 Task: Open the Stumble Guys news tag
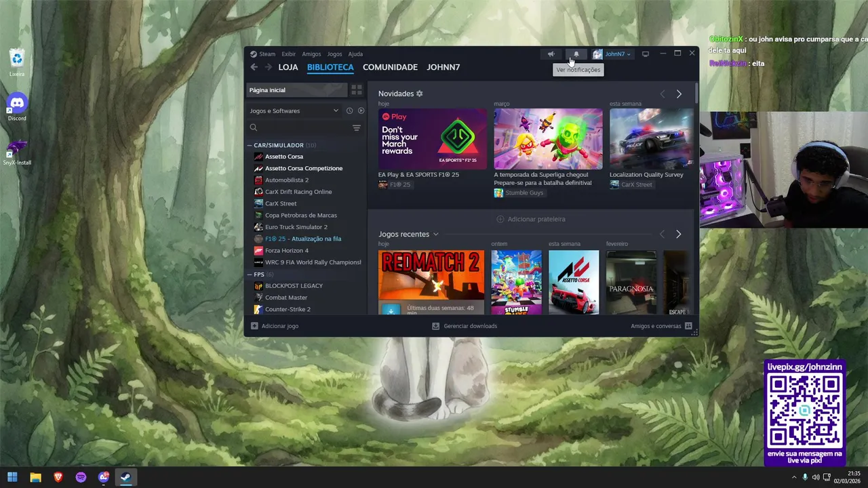519,193
